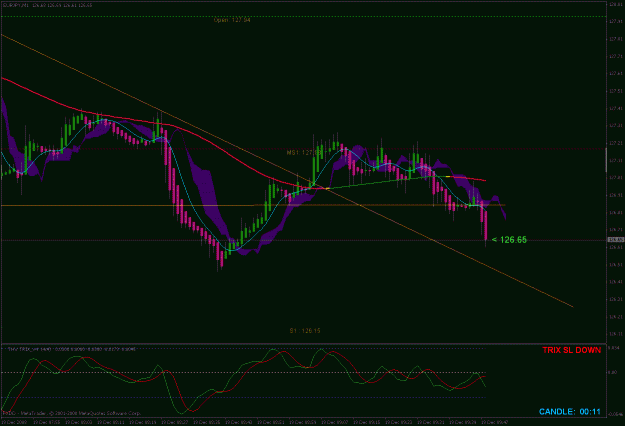The image size is (625, 426).
Task: Click the 126.41 price axis label
Action: click(616, 282)
